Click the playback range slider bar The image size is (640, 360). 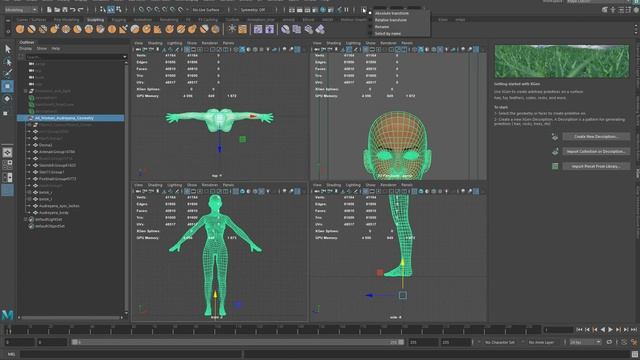(x=238, y=342)
